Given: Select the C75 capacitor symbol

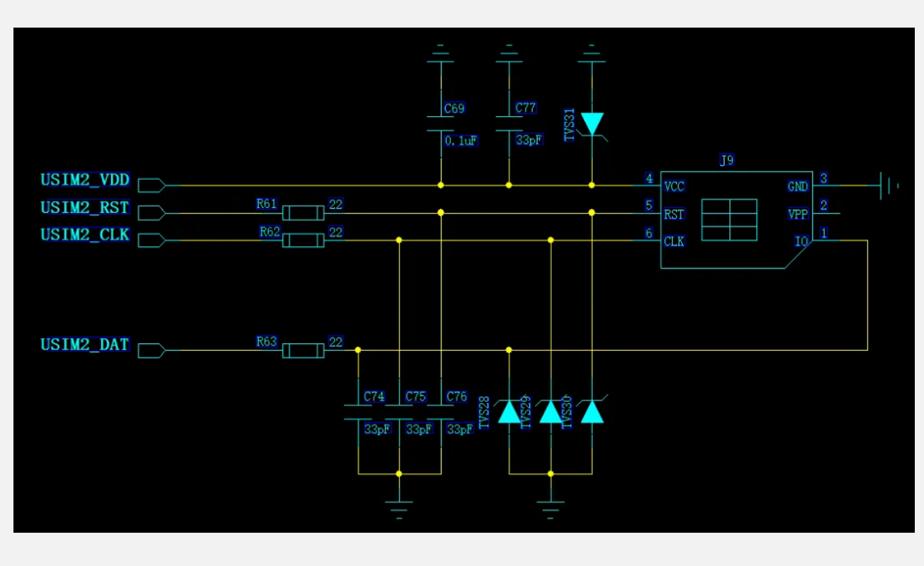Looking at the screenshot, I should (399, 412).
